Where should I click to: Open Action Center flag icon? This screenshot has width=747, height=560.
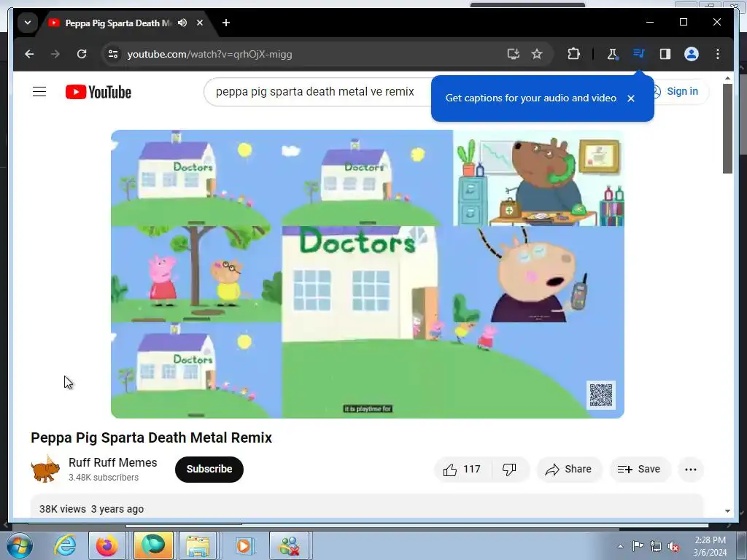pos(638,546)
